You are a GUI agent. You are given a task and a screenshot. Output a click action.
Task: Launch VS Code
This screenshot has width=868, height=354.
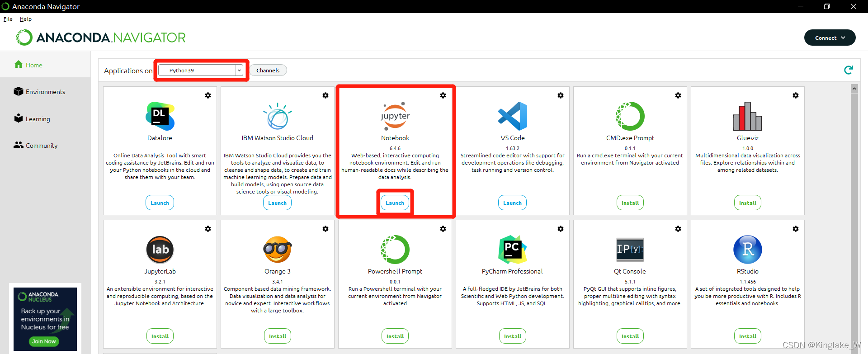pos(513,203)
